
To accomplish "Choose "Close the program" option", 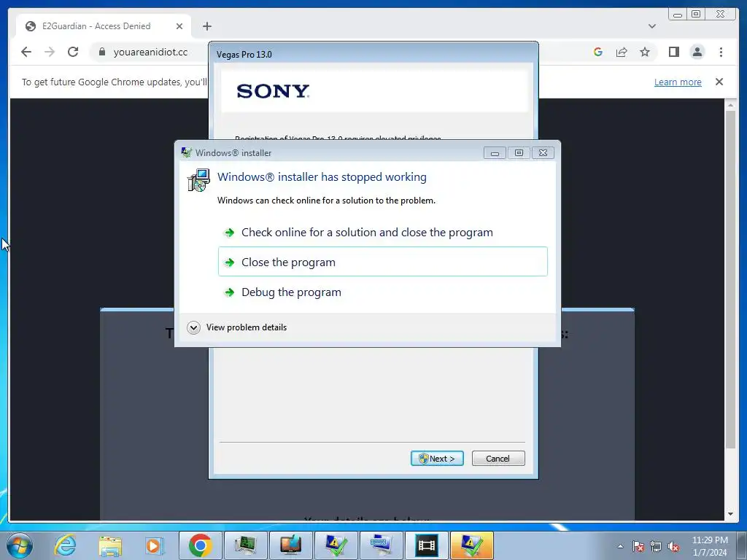I will [x=382, y=262].
